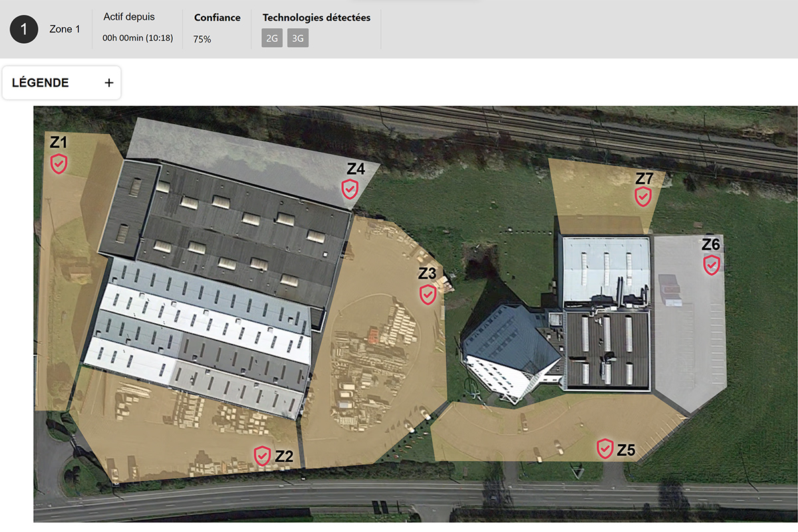Select the 2G technology badge
Screen dimensions: 798x532
point(271,39)
